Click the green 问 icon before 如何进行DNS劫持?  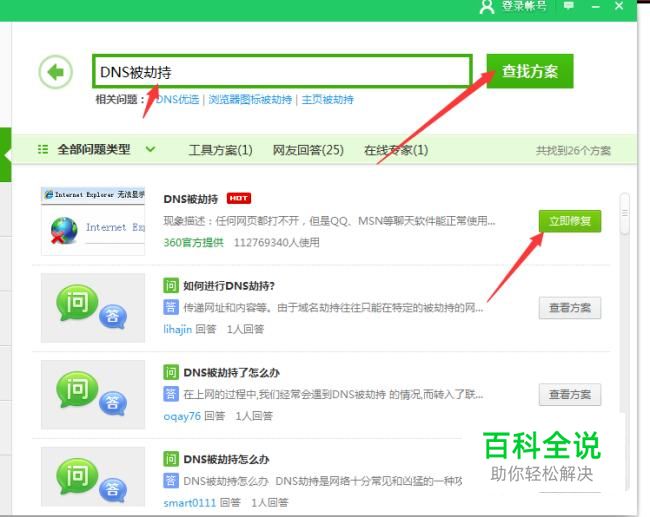171,285
